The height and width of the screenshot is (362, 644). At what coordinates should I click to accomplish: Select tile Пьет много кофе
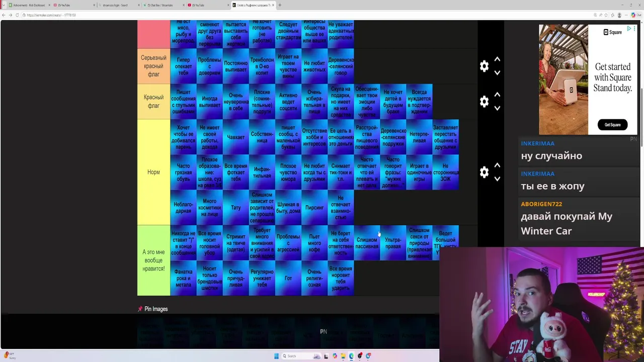[x=314, y=243]
